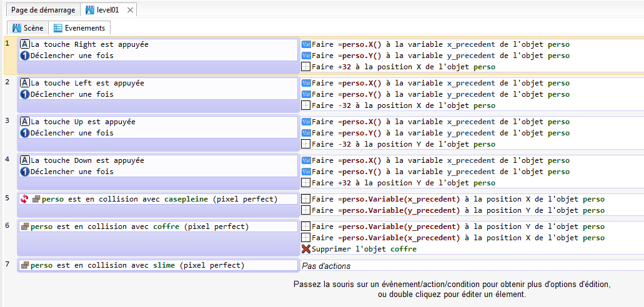The image size is (644, 307).
Task: Click position icon of +32 Y action
Action: click(x=305, y=183)
